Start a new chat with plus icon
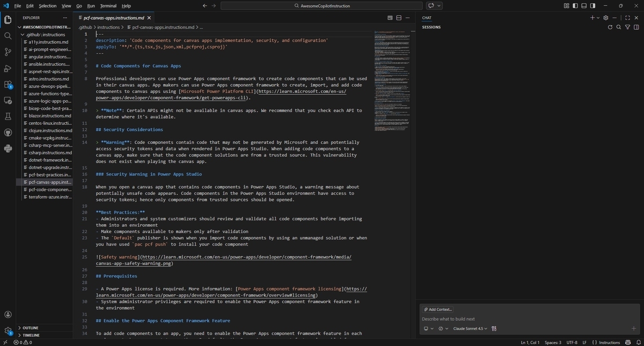 (x=592, y=18)
